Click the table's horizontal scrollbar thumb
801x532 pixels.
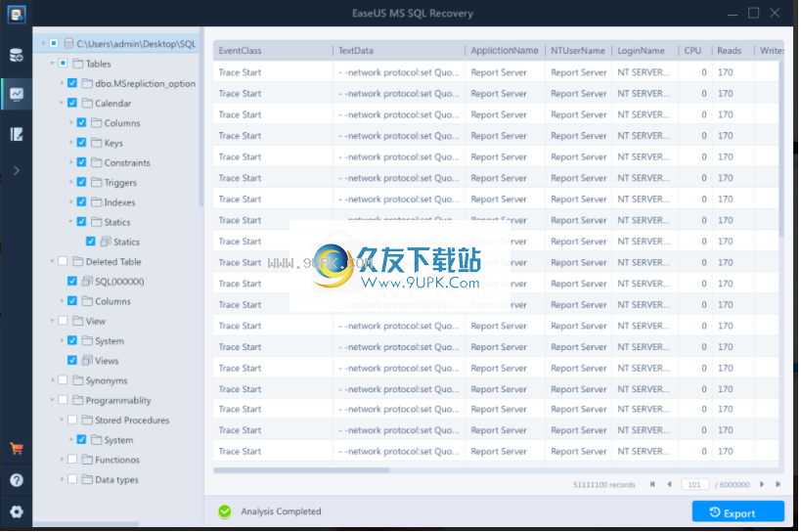point(301,470)
